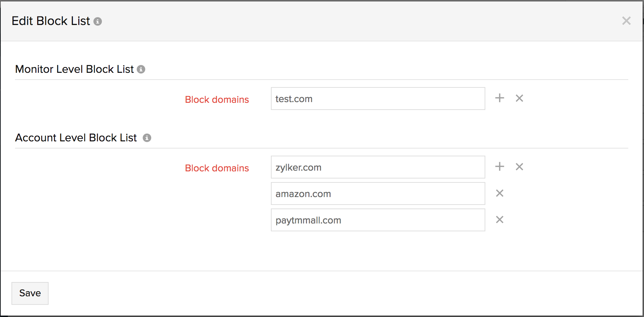Screen dimensions: 644x317
Task: Remove the zylker.com domain entry
Action: pyautogui.click(x=519, y=167)
